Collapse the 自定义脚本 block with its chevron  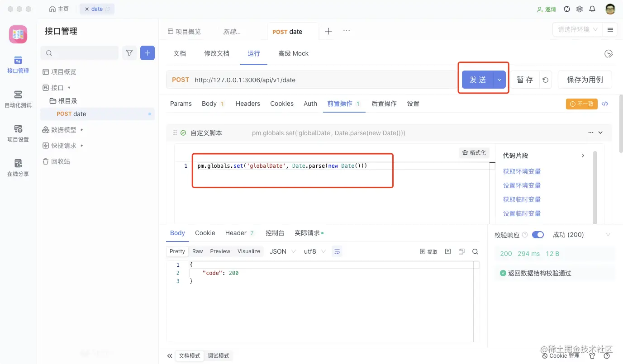point(601,132)
